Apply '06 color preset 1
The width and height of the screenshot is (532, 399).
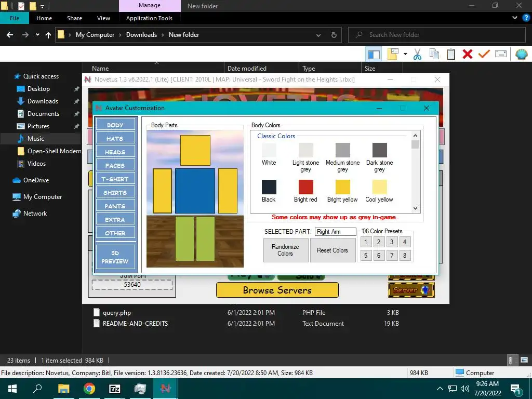tap(365, 242)
